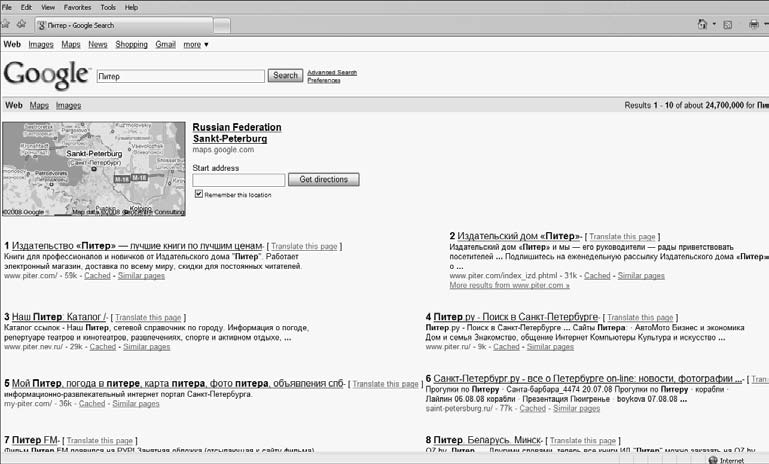Open Similar pages for my-piter.com
The image size is (769, 464).
[x=136, y=404]
